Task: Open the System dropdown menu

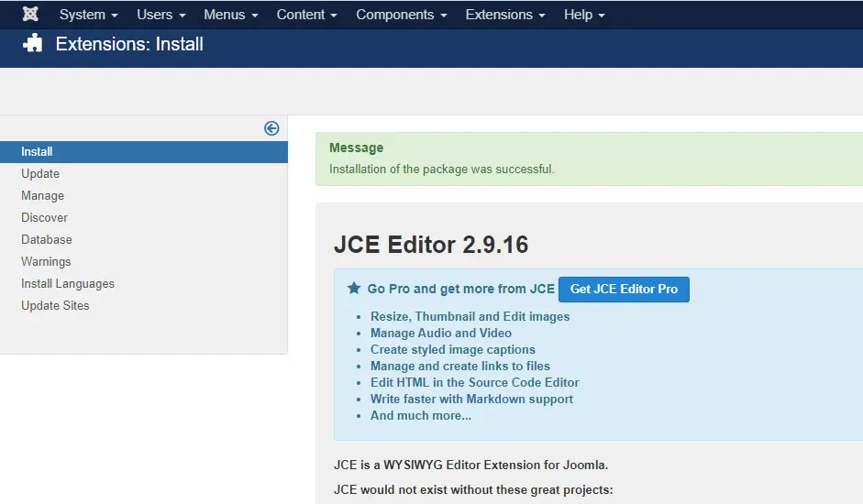Action: click(x=88, y=15)
